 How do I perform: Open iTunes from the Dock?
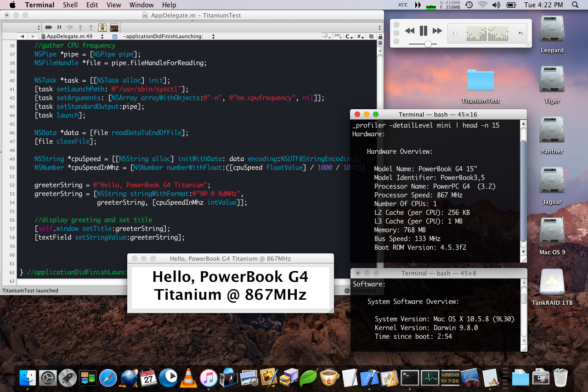tap(209, 377)
